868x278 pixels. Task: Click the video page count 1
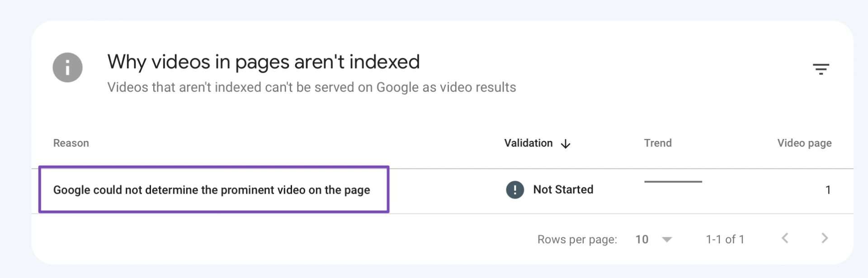(828, 190)
